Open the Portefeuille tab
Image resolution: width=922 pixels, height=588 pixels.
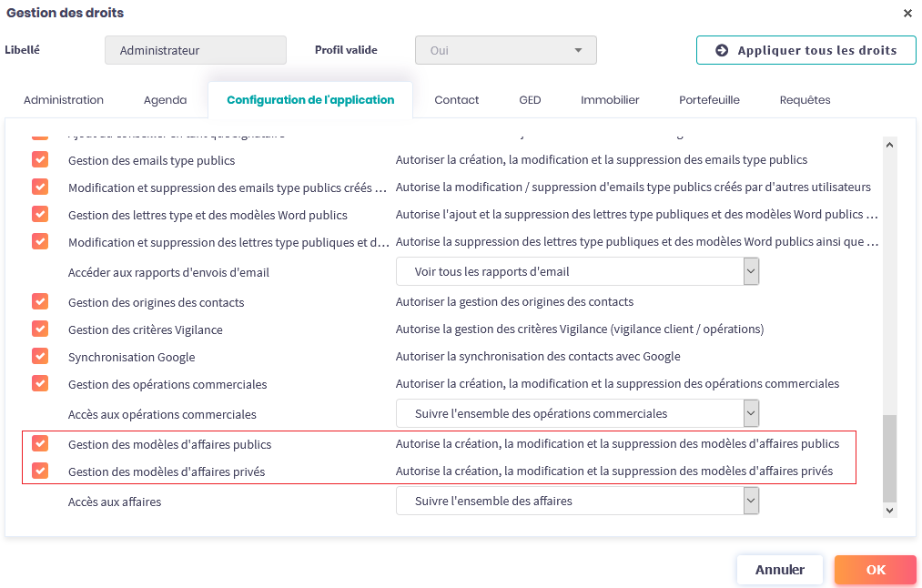[x=709, y=100]
